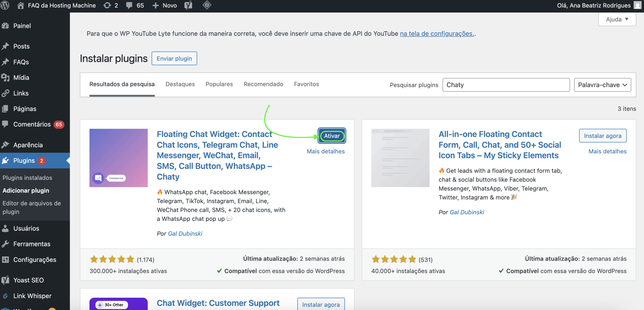Expand the Ajuda help dropdown

pos(617,19)
